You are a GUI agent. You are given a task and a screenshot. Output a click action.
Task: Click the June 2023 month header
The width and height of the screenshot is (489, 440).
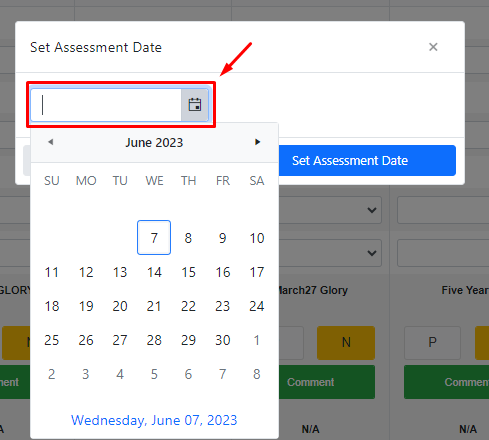154,143
